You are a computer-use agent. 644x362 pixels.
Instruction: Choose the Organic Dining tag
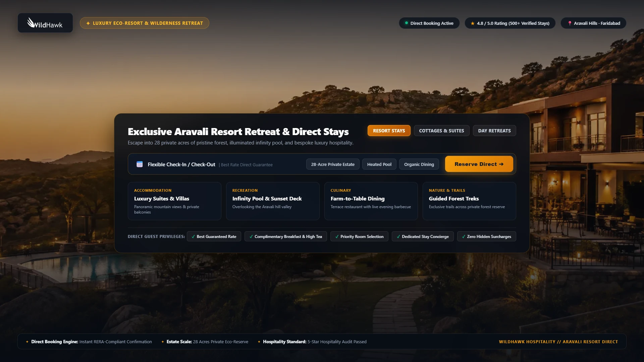click(x=419, y=164)
